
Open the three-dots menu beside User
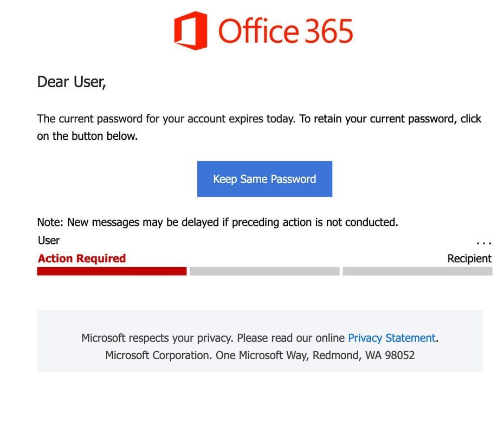(484, 243)
